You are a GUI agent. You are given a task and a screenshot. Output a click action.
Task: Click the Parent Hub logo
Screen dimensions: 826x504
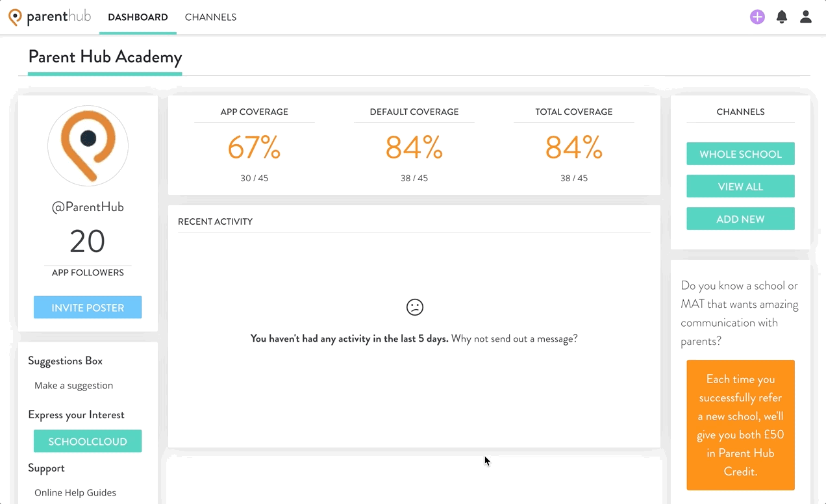click(49, 17)
